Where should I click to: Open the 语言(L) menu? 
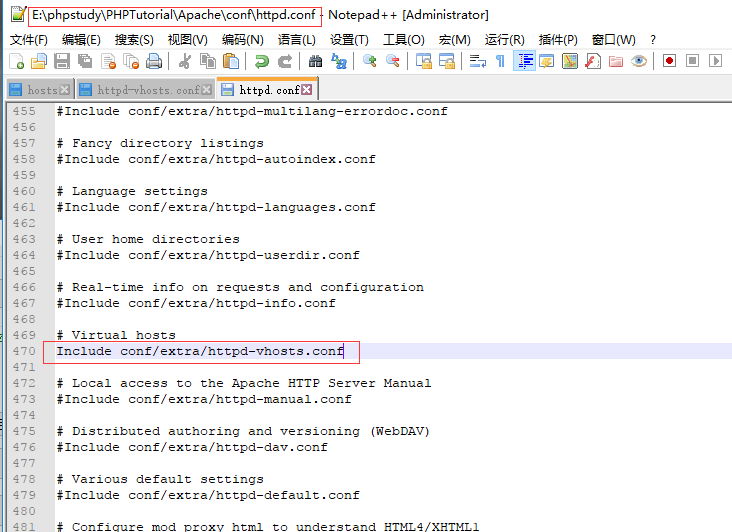[297, 40]
